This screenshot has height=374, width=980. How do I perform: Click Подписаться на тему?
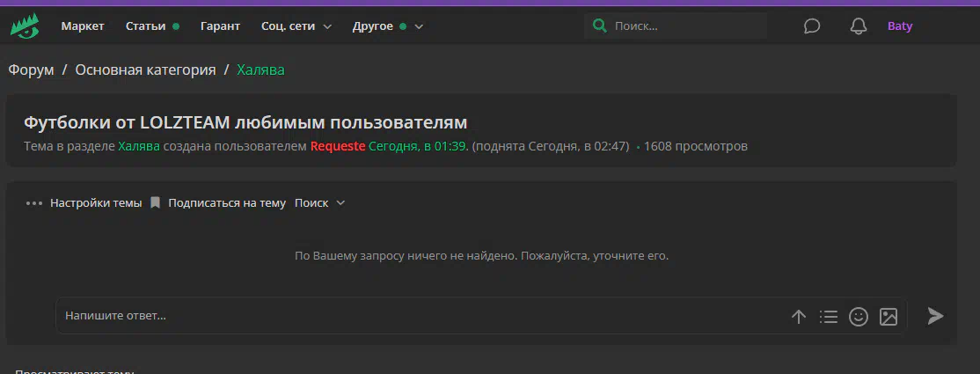[x=227, y=203]
